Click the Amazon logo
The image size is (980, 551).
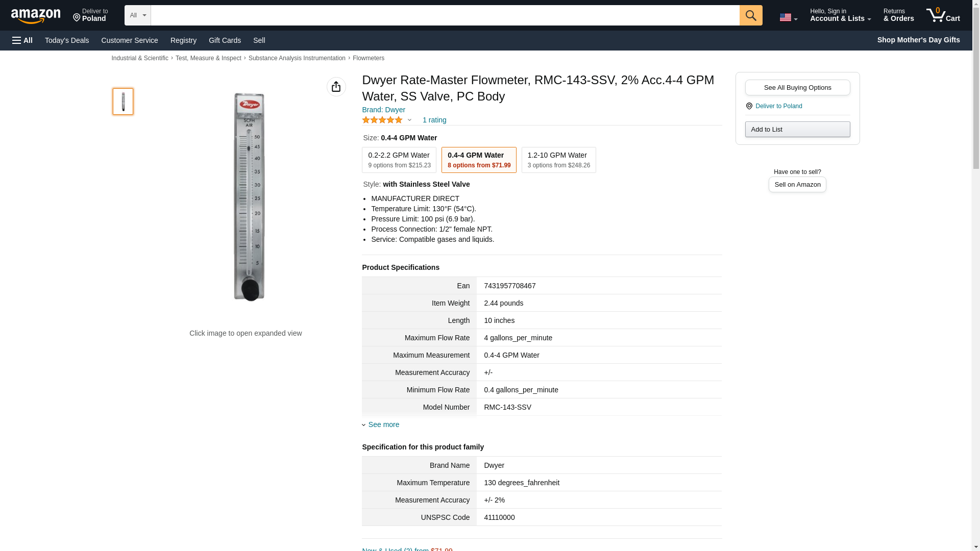coord(36,16)
